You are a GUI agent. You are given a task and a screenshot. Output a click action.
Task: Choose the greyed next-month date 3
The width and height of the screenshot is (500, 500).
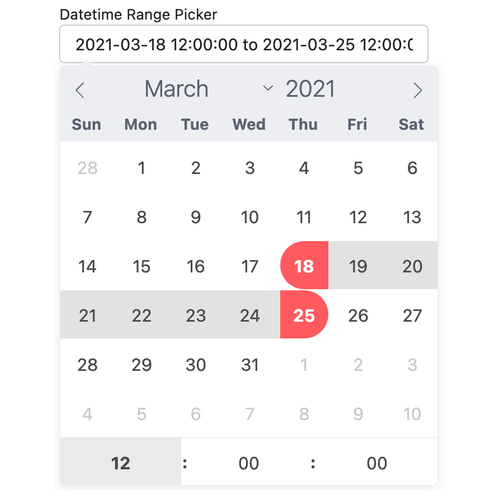click(x=412, y=364)
